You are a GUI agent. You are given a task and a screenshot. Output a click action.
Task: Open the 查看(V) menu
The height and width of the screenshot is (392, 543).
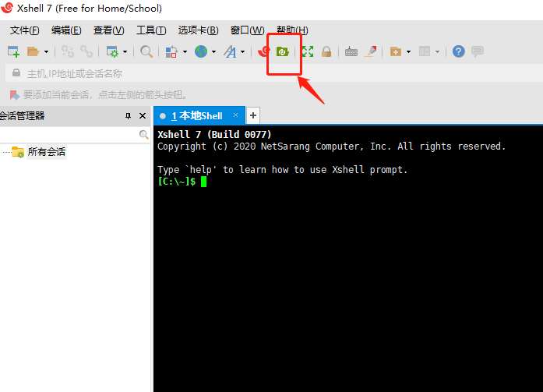click(x=109, y=30)
